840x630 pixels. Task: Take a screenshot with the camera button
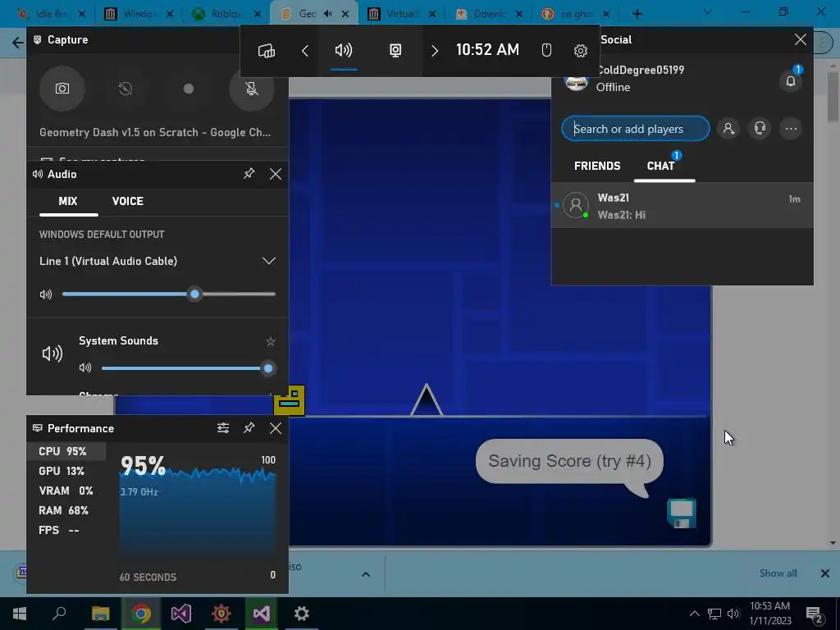click(x=62, y=89)
